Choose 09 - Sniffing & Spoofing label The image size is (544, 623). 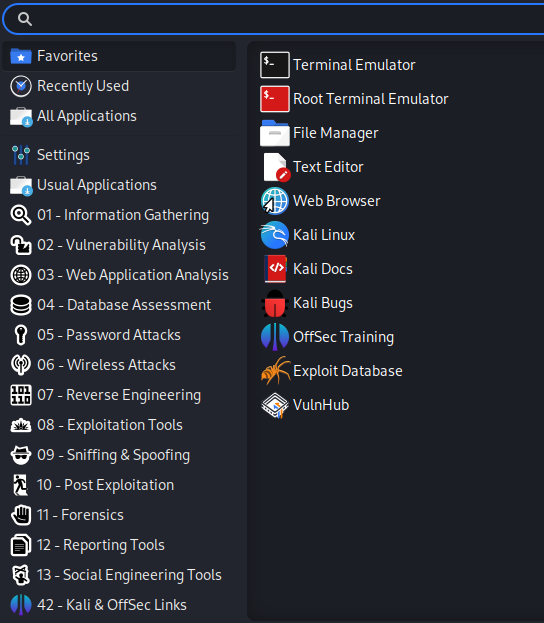point(113,455)
